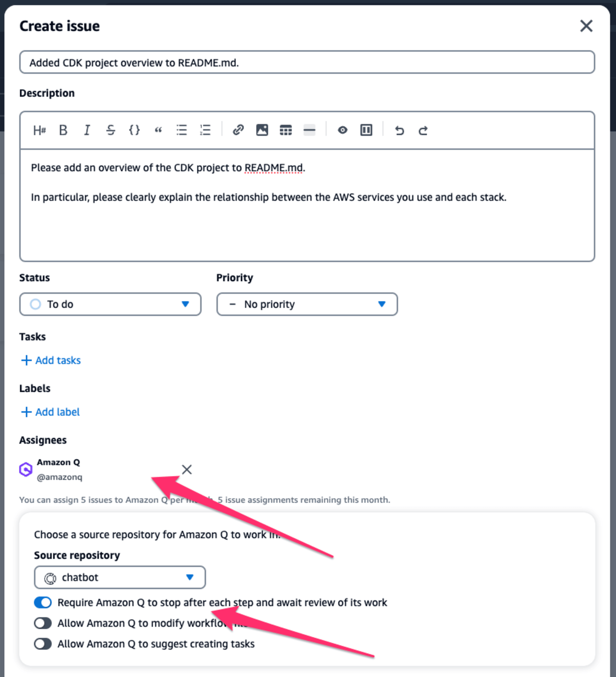Disable require Amazon Q to stop after each step
Image resolution: width=616 pixels, height=677 pixels.
43,603
